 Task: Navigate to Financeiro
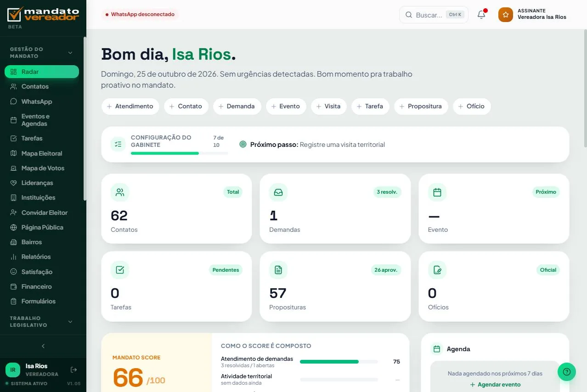click(x=42, y=286)
